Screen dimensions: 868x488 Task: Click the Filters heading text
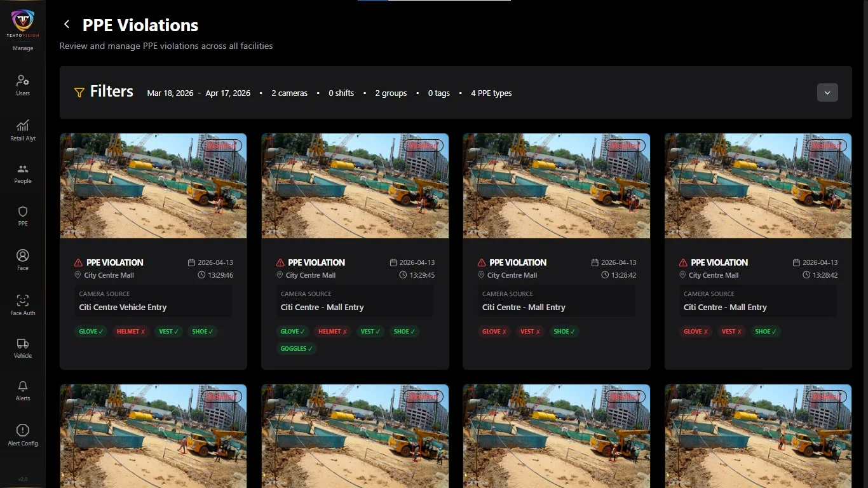111,91
